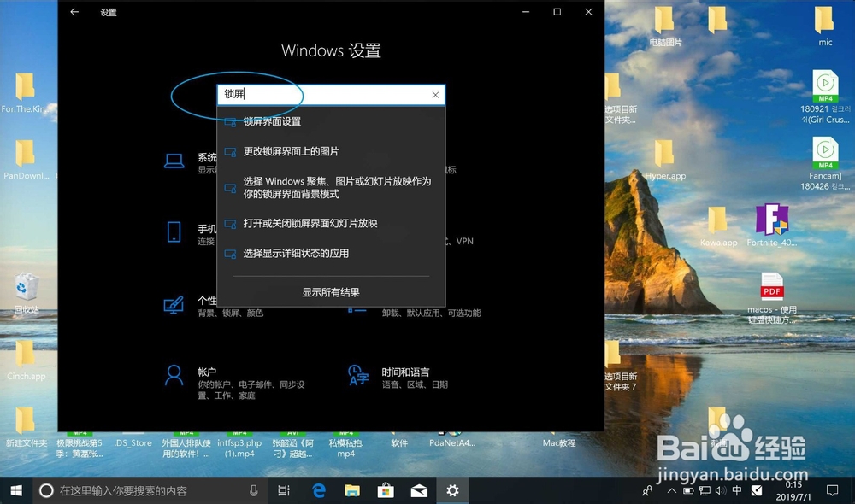Clear the search box with the X
The image size is (855, 504).
[435, 95]
